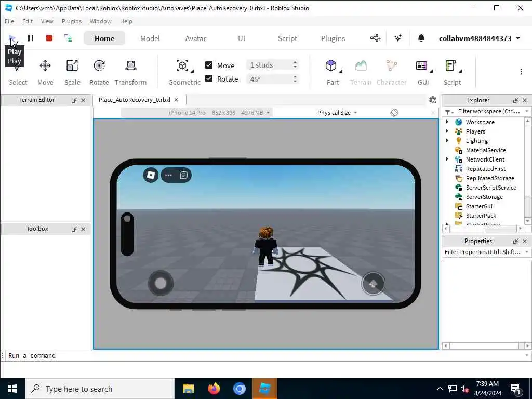Tap the mobile jump button
This screenshot has width=532, height=399.
coord(373,284)
